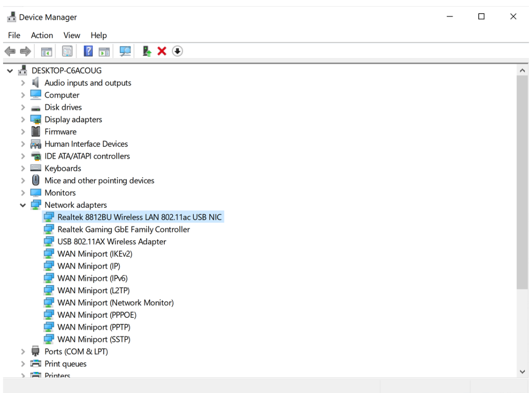The height and width of the screenshot is (393, 532).
Task: Select Realtek Gaming GbE Family Controller
Action: coord(123,229)
